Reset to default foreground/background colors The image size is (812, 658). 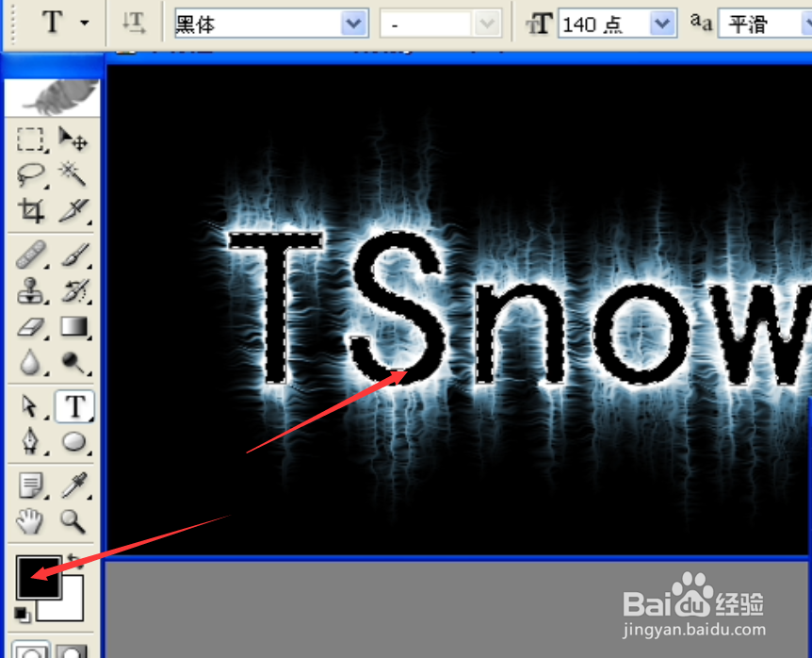23,615
